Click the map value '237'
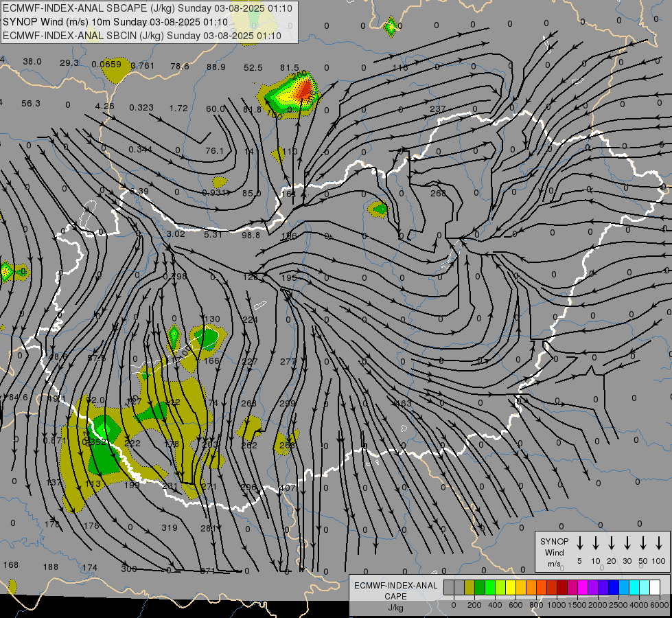Viewport: 672px width, 618px height. coord(437,109)
